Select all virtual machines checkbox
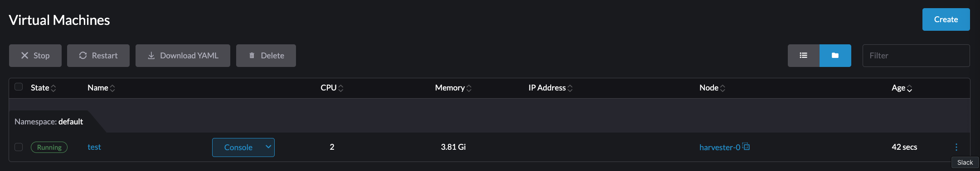Image resolution: width=980 pixels, height=171 pixels. pyautogui.click(x=19, y=87)
